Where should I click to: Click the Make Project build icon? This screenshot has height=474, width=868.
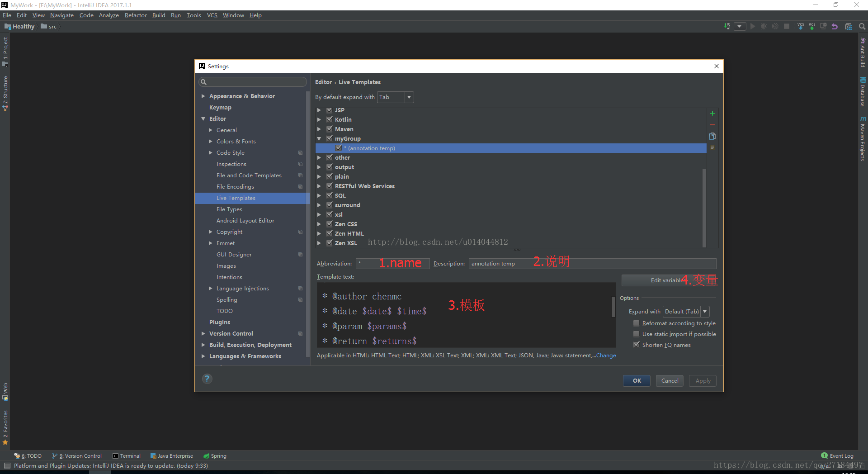tap(727, 26)
